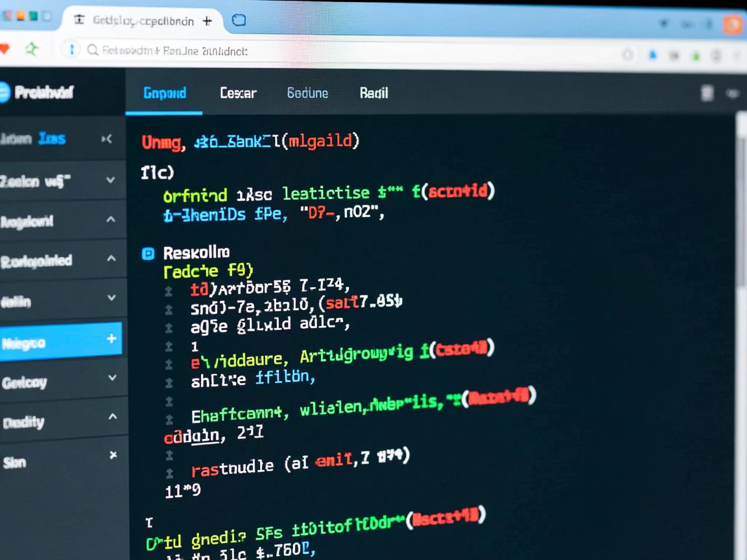747x560 pixels.
Task: Click the browser address bar field
Action: (324, 51)
